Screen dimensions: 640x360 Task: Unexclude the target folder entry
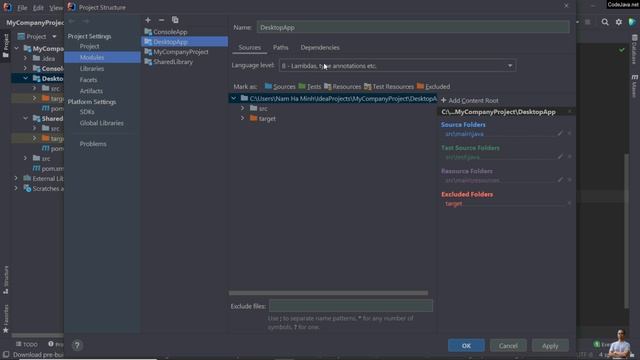(x=569, y=203)
